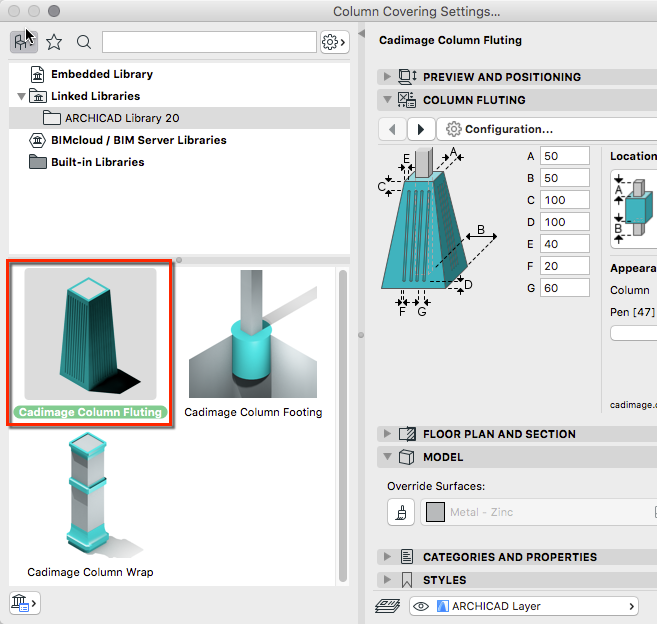Click the cadimage link text

(x=633, y=404)
